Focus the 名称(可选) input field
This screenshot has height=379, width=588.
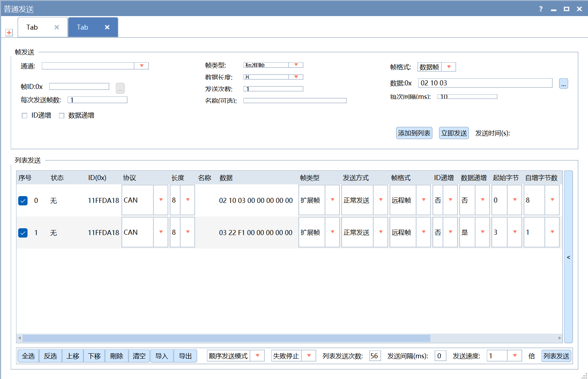[x=295, y=100]
